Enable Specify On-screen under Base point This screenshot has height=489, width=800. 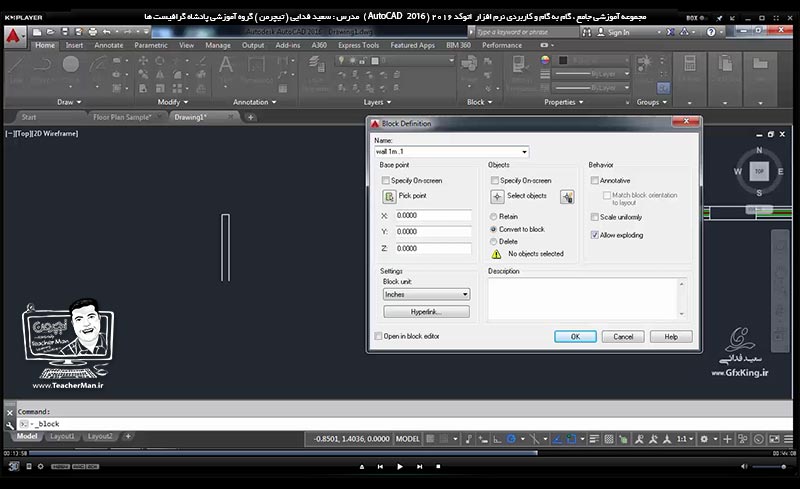coord(386,180)
